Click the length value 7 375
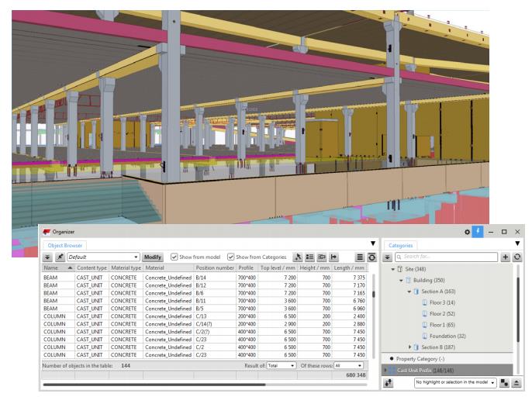The image size is (532, 397). (358, 278)
